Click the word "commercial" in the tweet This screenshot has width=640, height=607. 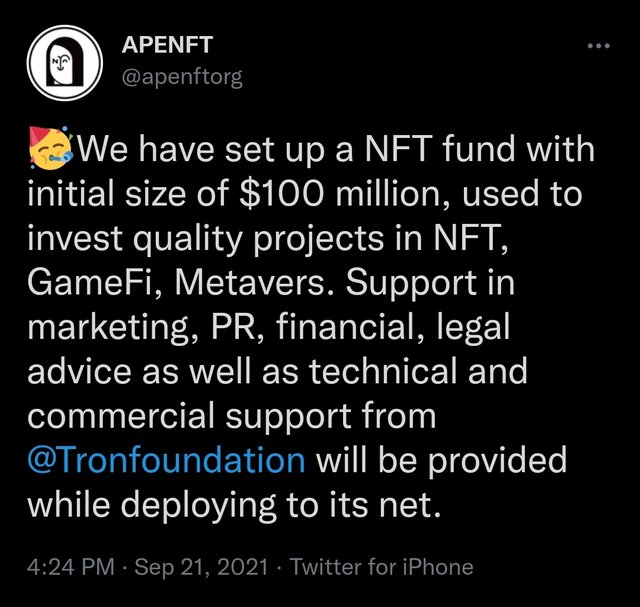pyautogui.click(x=121, y=416)
